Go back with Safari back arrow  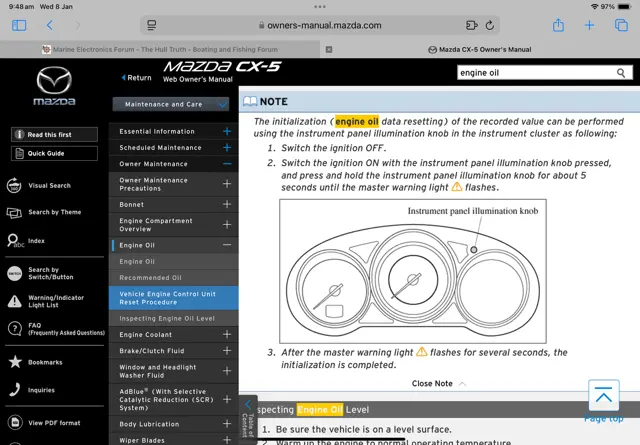point(50,25)
